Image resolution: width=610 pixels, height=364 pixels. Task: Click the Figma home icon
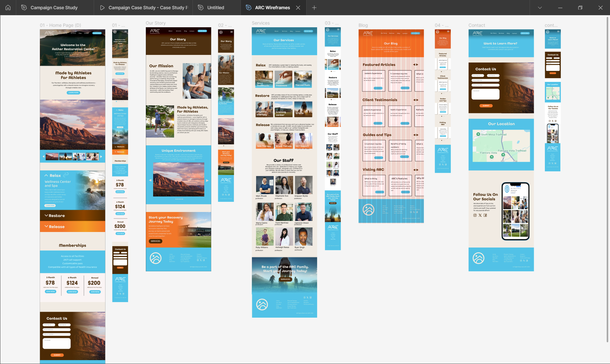(8, 8)
